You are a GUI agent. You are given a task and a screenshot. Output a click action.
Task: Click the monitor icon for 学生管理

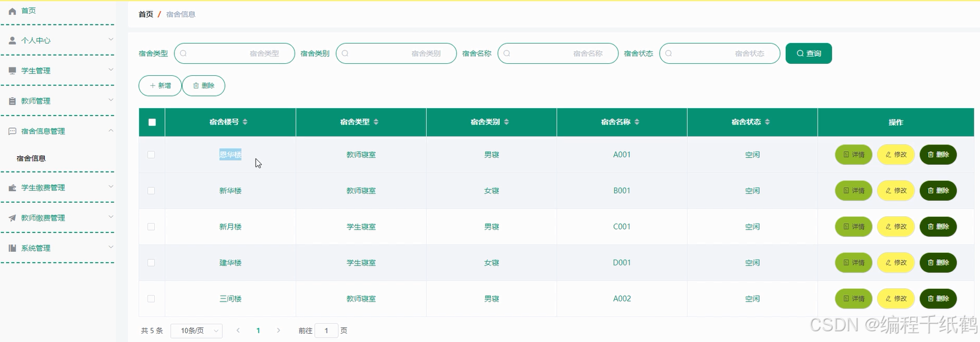click(12, 71)
